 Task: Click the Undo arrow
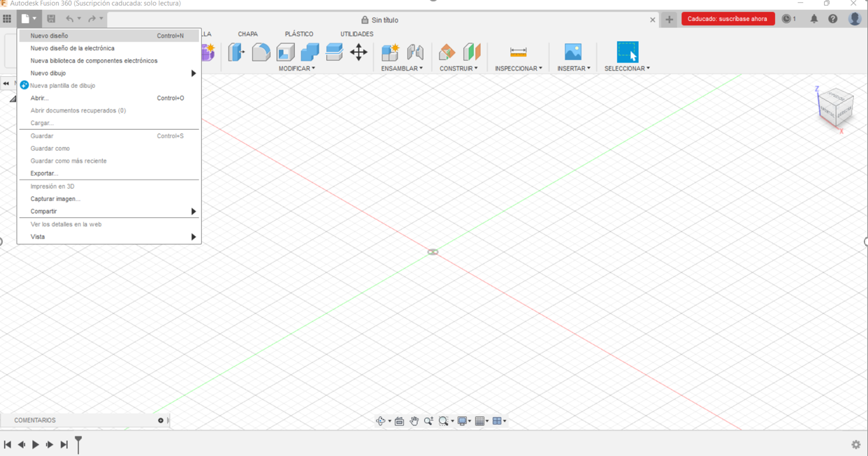pos(69,19)
